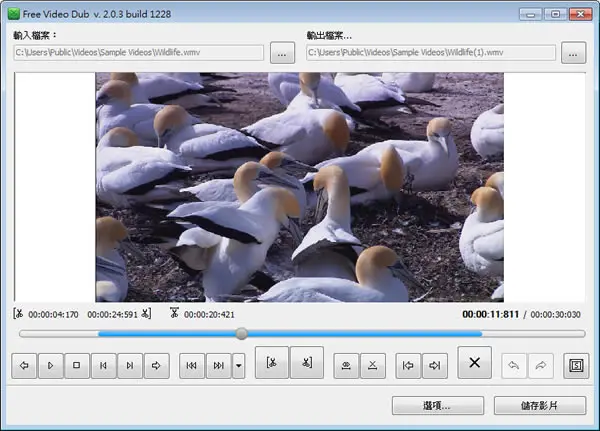The height and width of the screenshot is (431, 600).
Task: Click the play button
Action: click(x=51, y=366)
